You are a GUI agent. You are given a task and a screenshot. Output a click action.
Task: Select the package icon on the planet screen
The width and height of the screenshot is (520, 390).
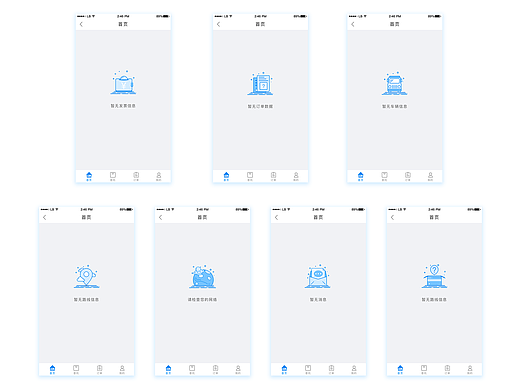[192, 369]
